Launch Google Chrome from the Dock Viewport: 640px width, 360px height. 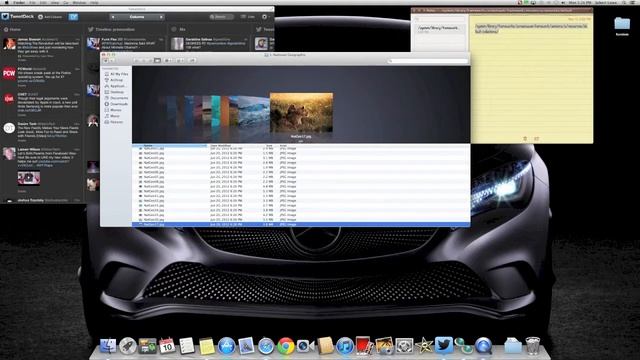(x=286, y=346)
